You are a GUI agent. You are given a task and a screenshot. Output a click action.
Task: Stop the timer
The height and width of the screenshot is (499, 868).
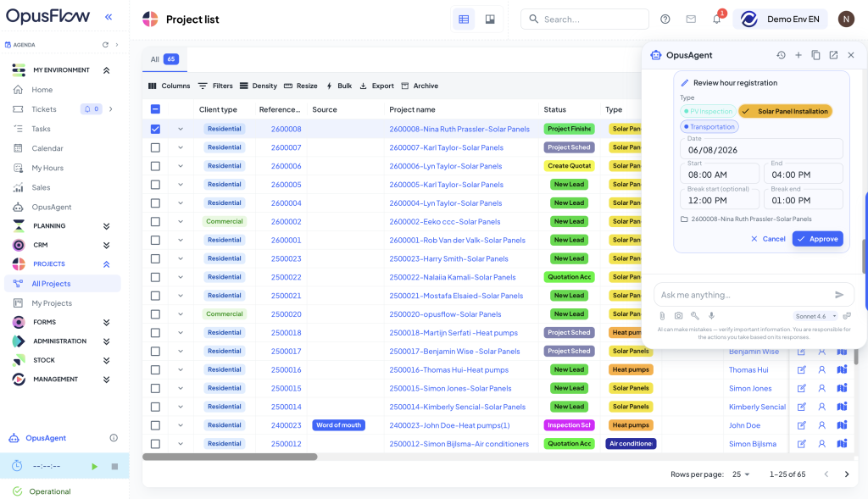(114, 466)
